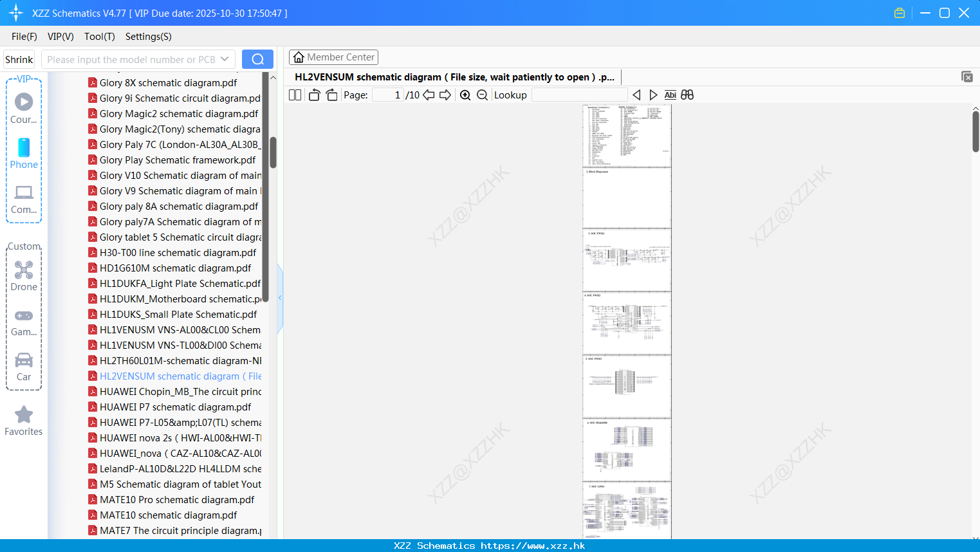Zoom in on the schematic
This screenshot has height=552, width=980.
point(465,95)
